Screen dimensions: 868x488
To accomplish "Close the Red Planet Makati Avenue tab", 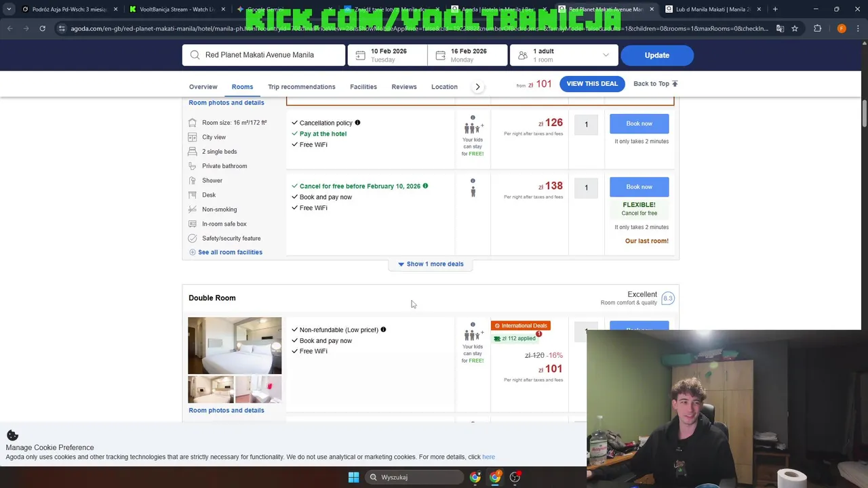I will [652, 9].
